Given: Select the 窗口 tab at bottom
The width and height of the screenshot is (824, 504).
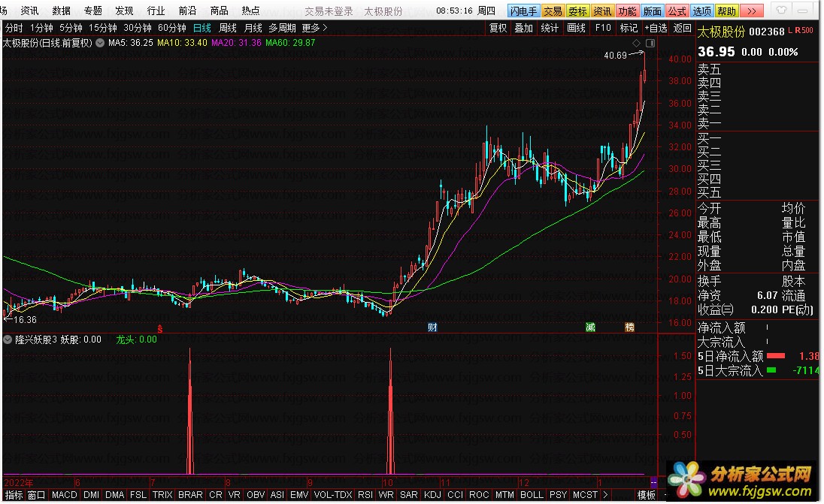Looking at the screenshot, I should point(37,495).
